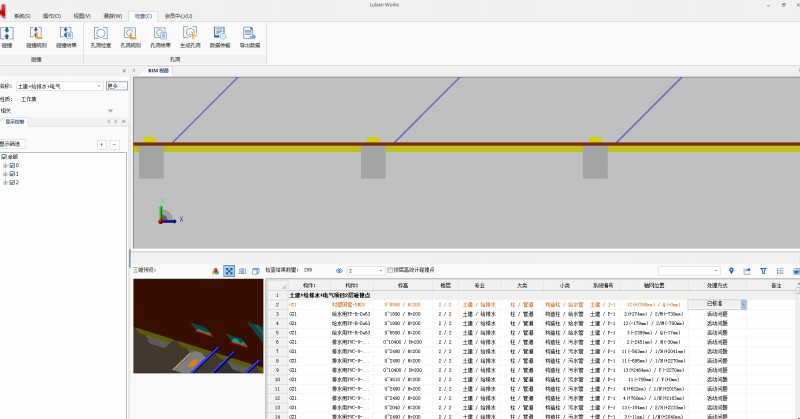The width and height of the screenshot is (800, 419).
Task: Select result table row number 10
Action: 277,379
